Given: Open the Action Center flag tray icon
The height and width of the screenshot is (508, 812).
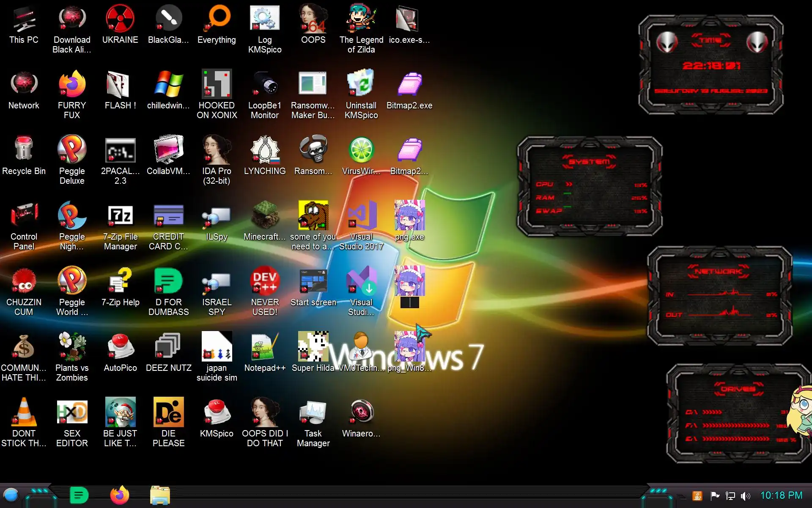Looking at the screenshot, I should click(715, 496).
